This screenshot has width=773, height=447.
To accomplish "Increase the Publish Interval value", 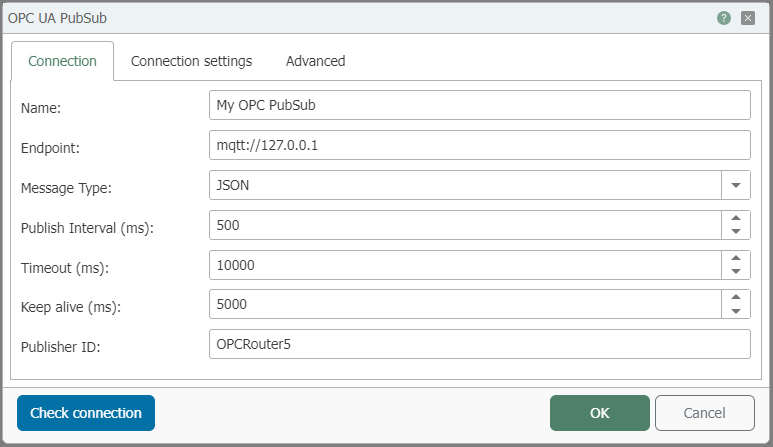I will point(736,218).
